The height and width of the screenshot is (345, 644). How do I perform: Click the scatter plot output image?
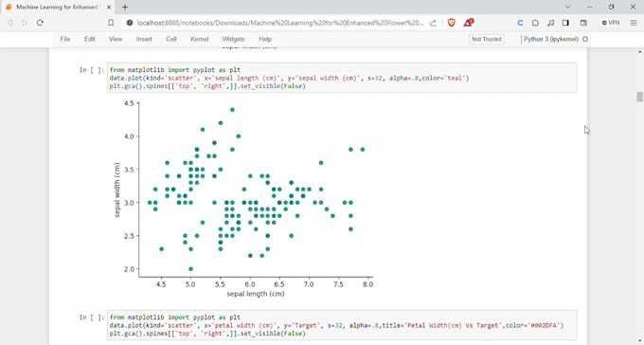coord(244,199)
